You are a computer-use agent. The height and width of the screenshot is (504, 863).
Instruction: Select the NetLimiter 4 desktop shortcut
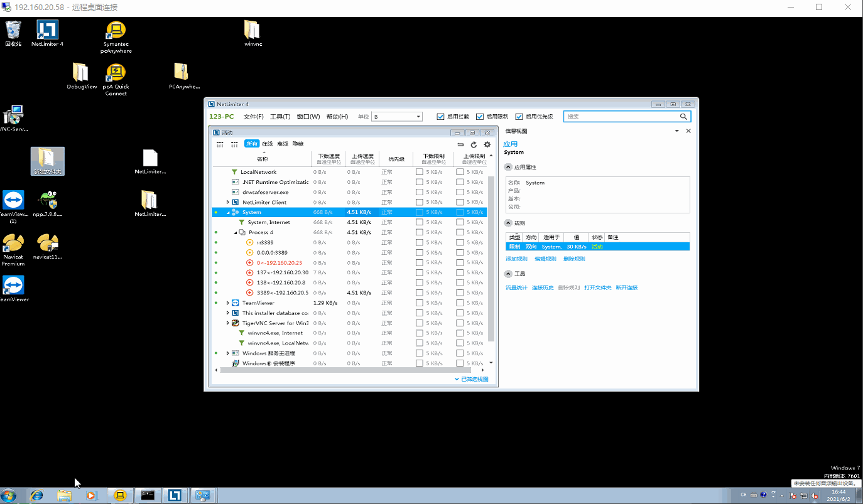pos(48,33)
